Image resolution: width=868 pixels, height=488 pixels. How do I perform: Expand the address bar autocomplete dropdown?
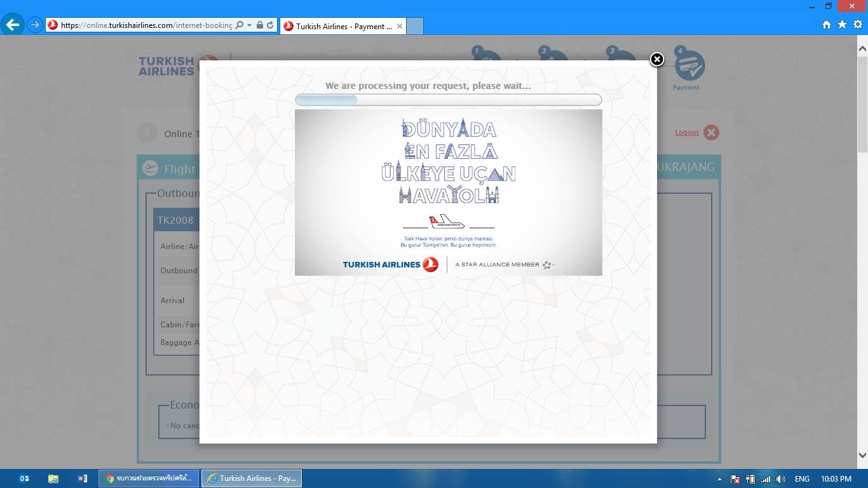tap(250, 25)
